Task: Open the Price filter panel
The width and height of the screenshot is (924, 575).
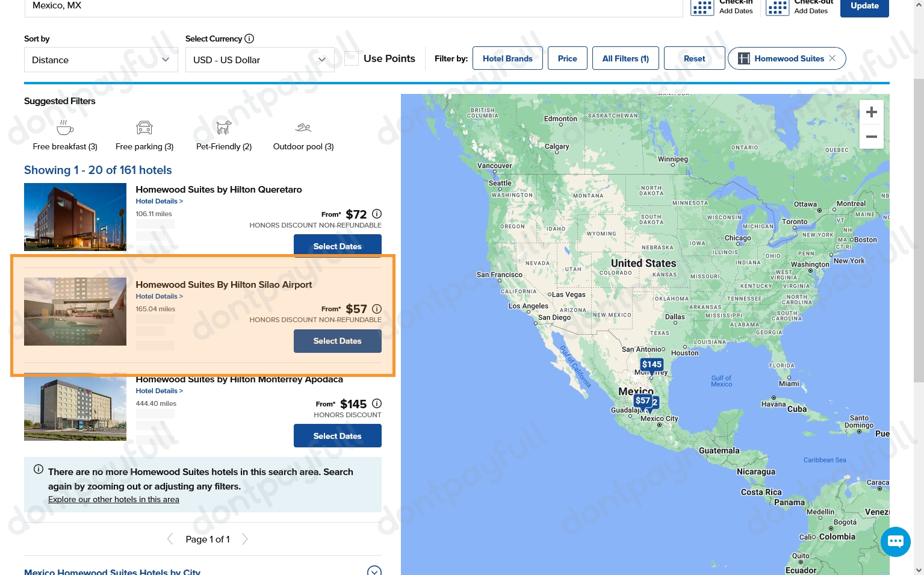Action: point(567,58)
